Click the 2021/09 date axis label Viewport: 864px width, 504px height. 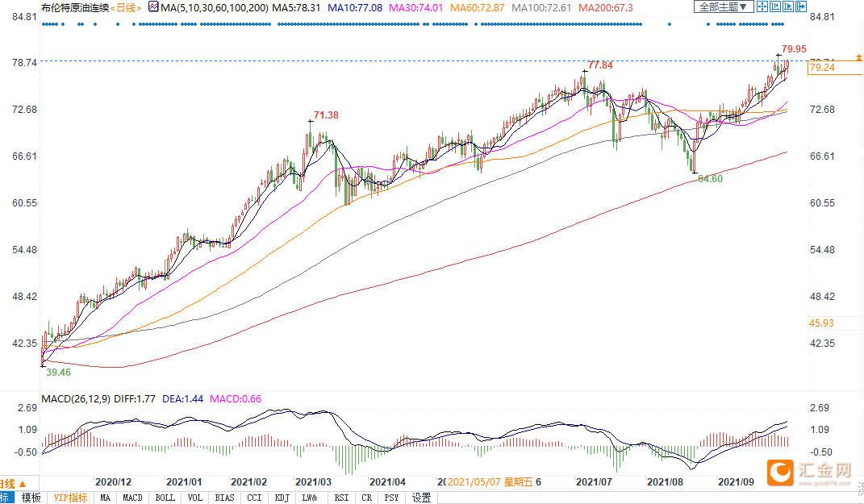tap(737, 482)
